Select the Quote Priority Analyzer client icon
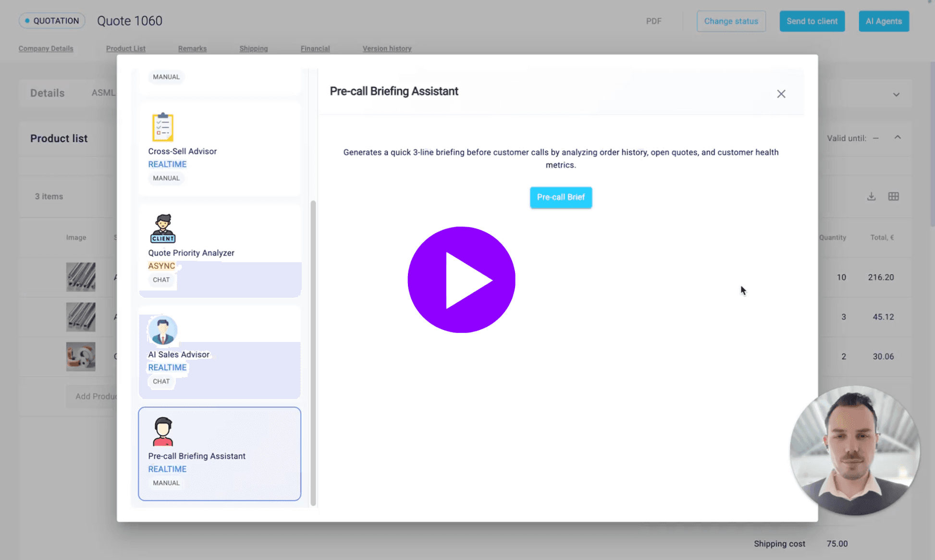935x560 pixels. click(163, 229)
